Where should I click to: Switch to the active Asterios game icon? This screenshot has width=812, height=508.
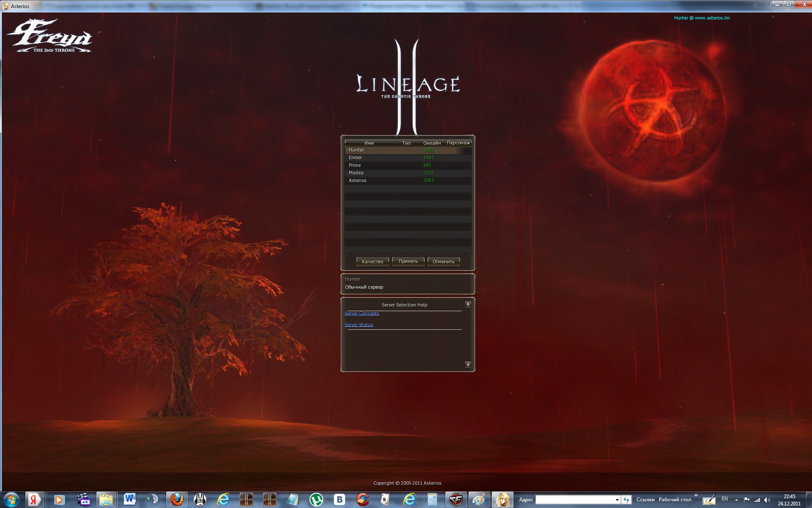[502, 500]
